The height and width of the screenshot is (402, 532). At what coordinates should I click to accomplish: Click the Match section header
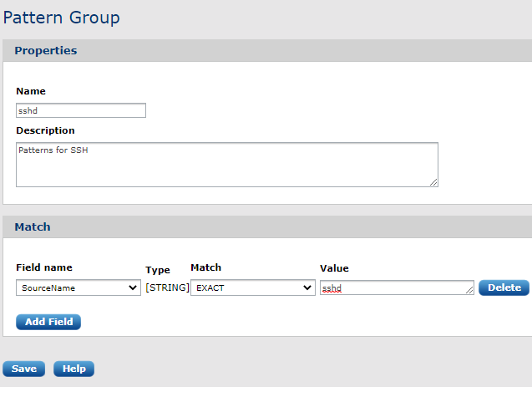click(x=33, y=226)
